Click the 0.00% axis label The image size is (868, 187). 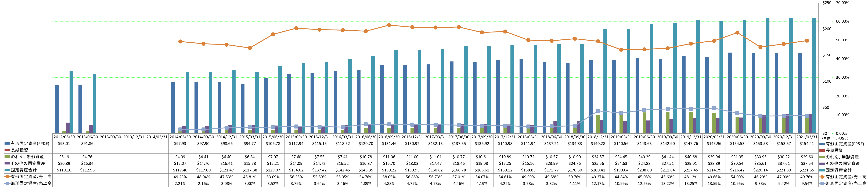point(841,133)
